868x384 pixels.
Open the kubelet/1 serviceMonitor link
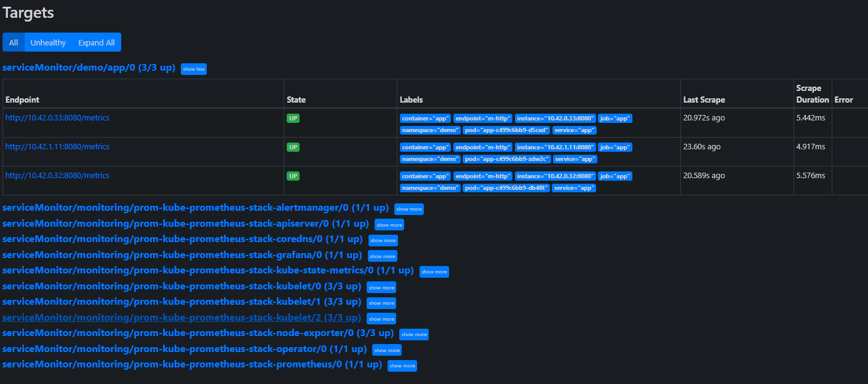(181, 302)
